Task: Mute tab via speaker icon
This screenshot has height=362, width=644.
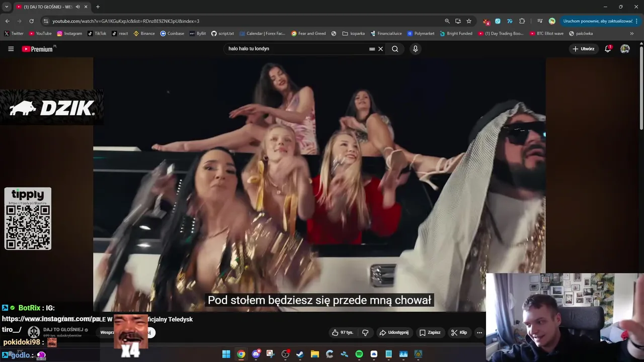Action: [77, 7]
